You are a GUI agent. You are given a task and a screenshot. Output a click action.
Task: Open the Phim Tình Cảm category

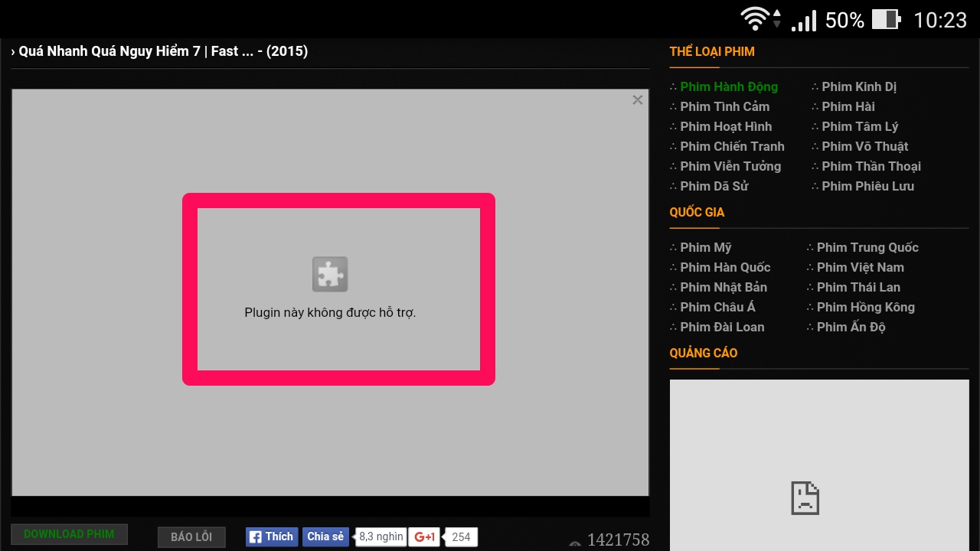(x=724, y=106)
